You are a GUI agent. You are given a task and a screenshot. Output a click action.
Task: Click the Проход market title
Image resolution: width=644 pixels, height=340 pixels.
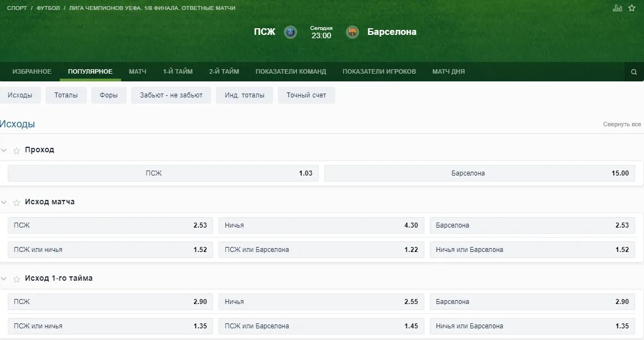[x=39, y=150]
